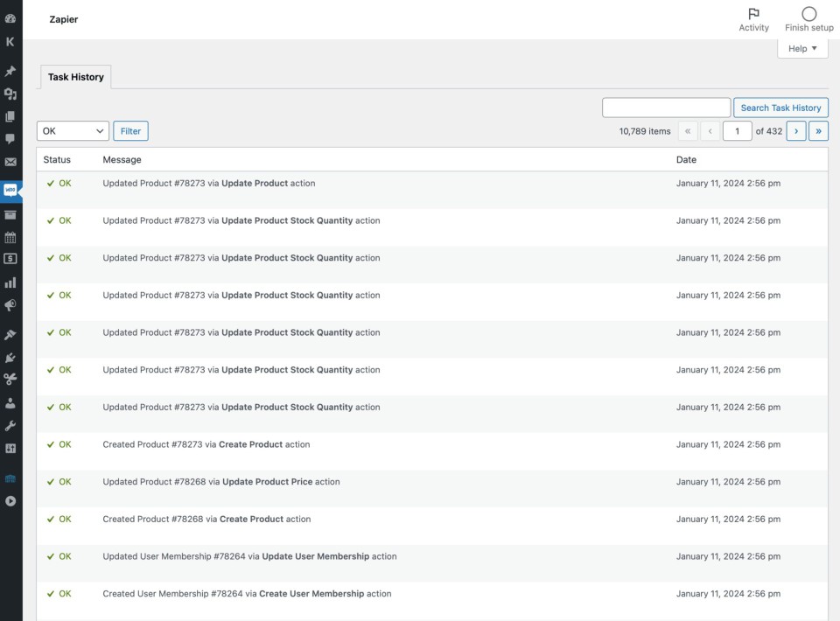Open the WordPress Dashboard sidebar icon

point(10,18)
